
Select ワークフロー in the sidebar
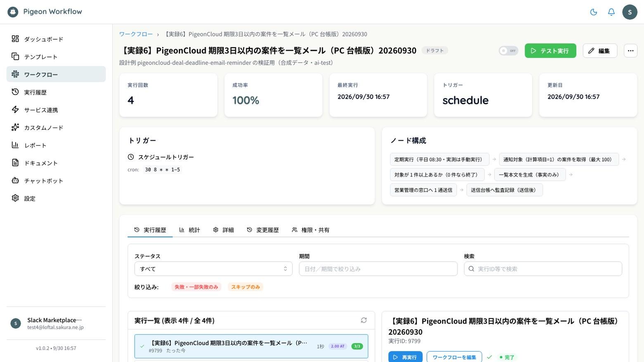click(56, 74)
